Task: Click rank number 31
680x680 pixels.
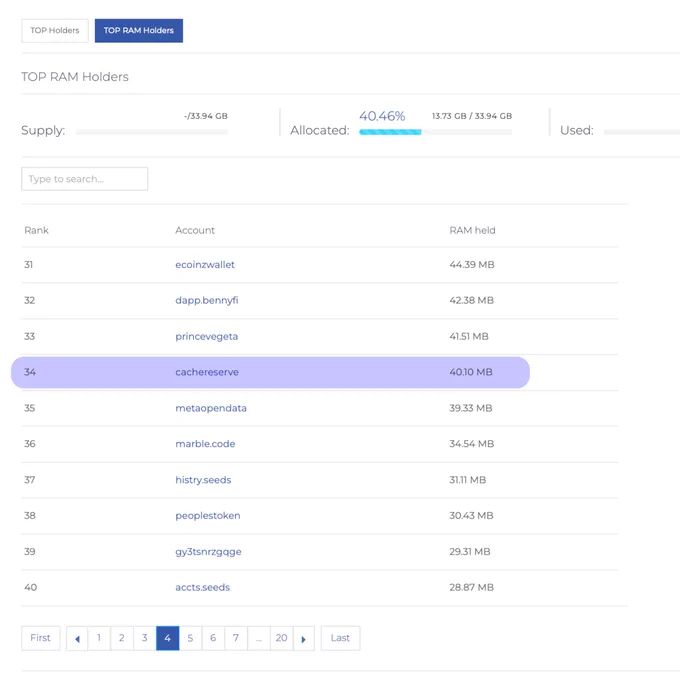Action: coord(29,265)
